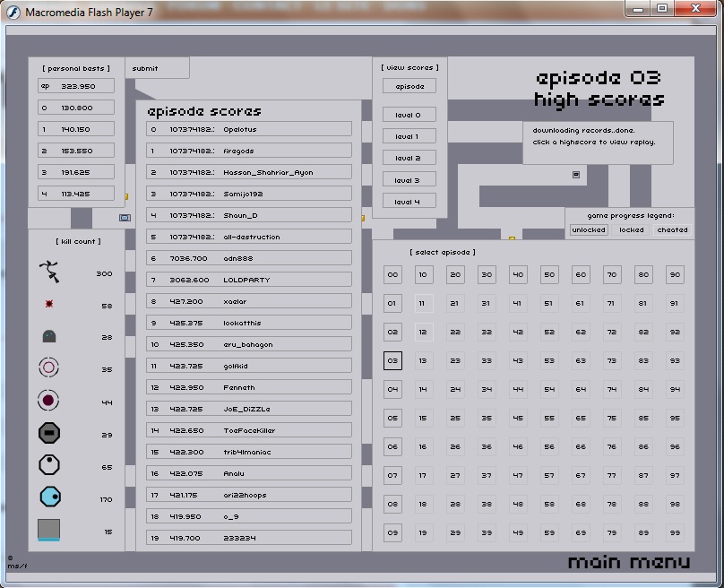The width and height of the screenshot is (724, 588).
Task: Show high scores for level 3
Action: pos(409,180)
